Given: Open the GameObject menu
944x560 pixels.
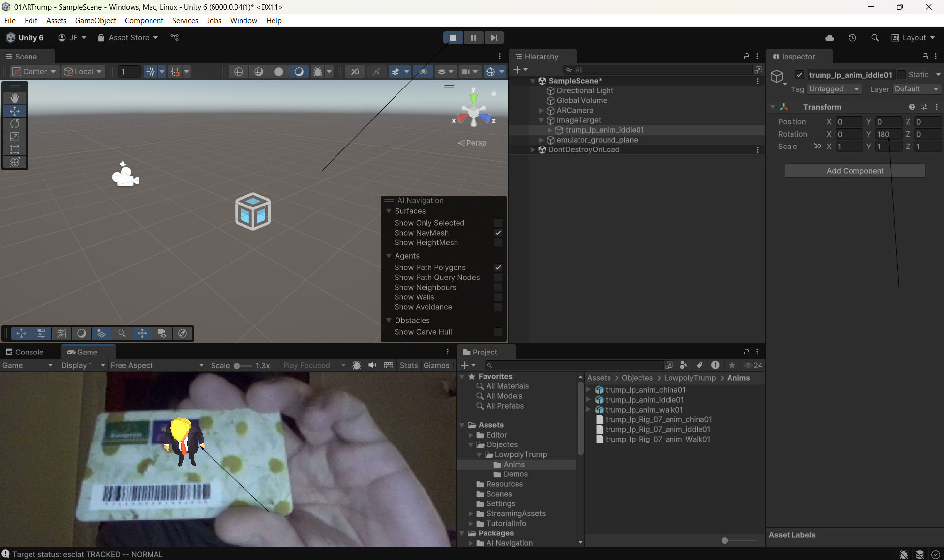Looking at the screenshot, I should (x=95, y=20).
